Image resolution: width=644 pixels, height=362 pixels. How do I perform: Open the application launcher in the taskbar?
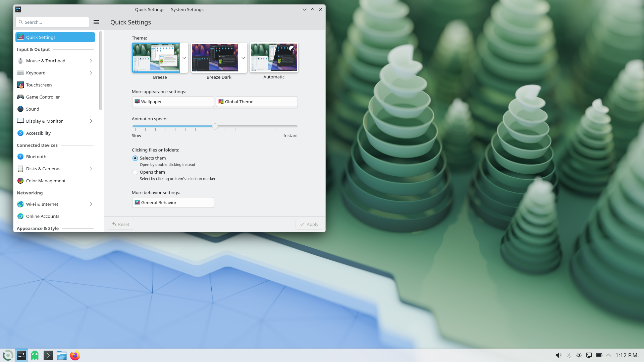point(8,355)
